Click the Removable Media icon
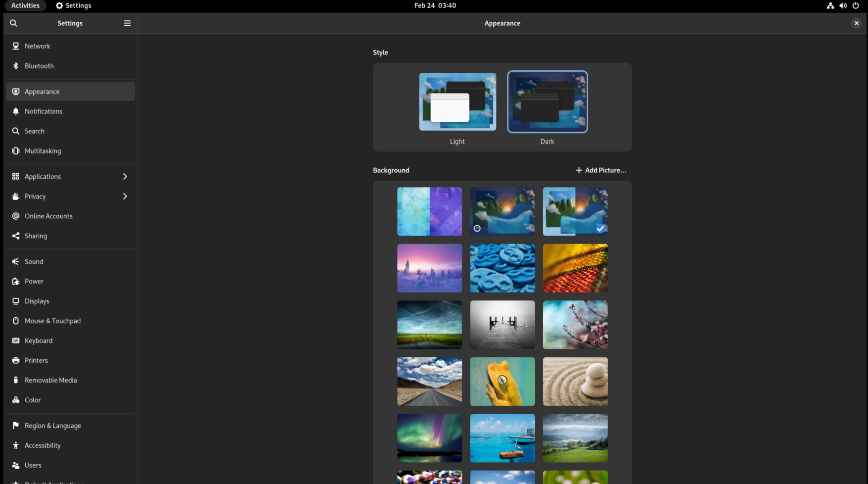The height and width of the screenshot is (484, 868). click(x=16, y=380)
